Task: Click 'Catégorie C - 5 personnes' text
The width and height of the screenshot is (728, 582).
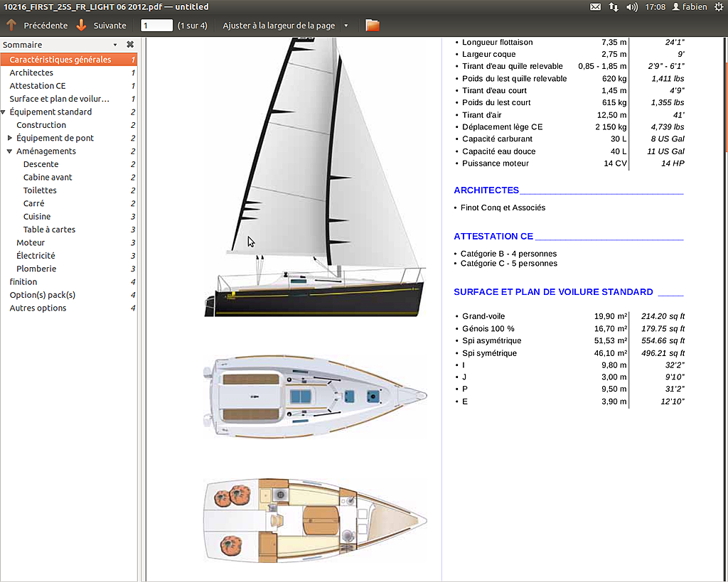Action: pyautogui.click(x=509, y=263)
